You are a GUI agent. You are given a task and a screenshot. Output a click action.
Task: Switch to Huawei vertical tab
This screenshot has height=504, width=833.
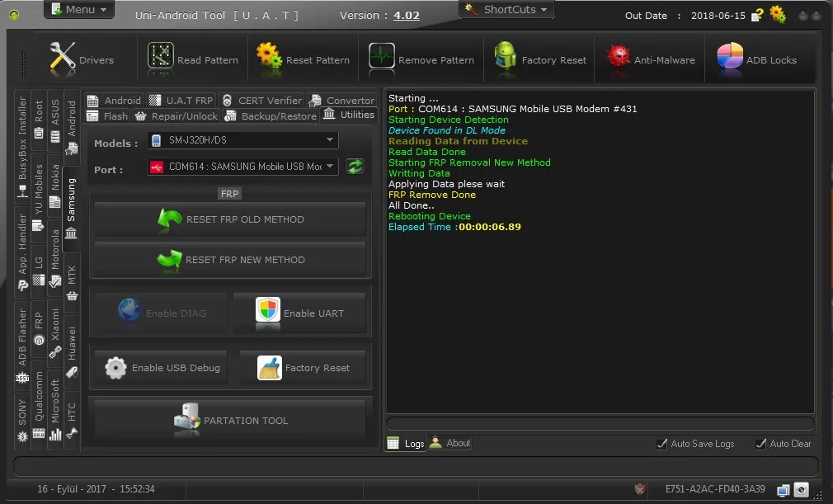(72, 352)
